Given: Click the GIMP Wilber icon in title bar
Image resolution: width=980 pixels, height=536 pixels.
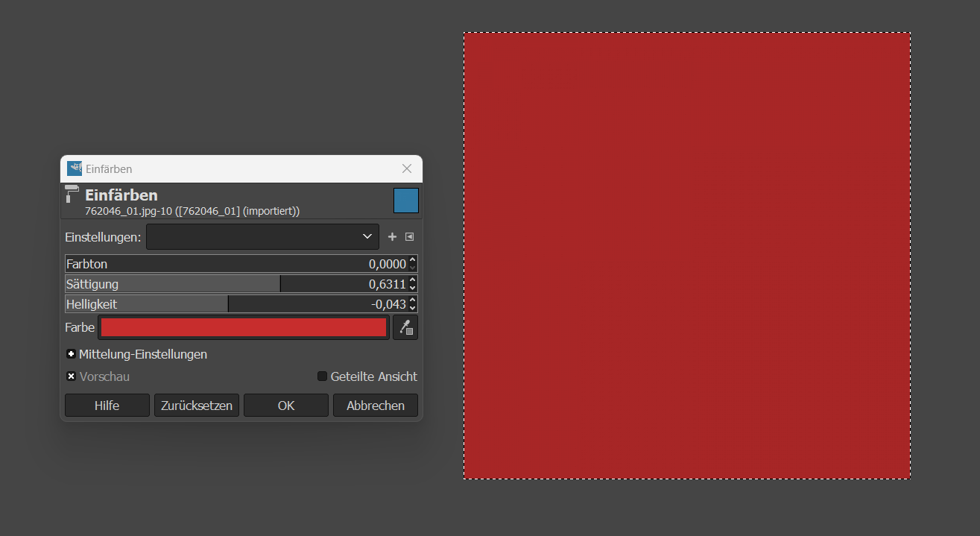Looking at the screenshot, I should (x=75, y=168).
